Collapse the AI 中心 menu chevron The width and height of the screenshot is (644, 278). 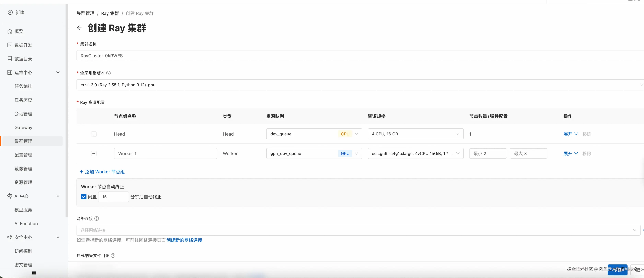(x=58, y=196)
